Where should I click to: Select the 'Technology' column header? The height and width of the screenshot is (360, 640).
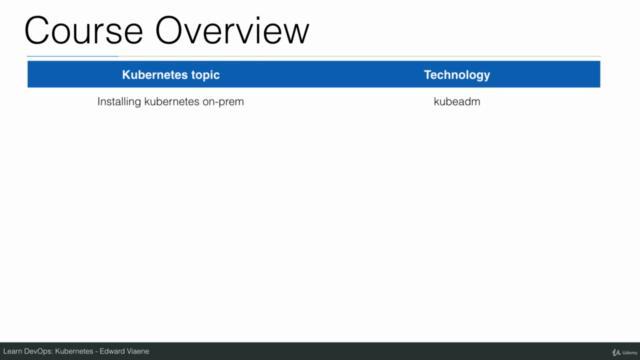click(x=457, y=75)
